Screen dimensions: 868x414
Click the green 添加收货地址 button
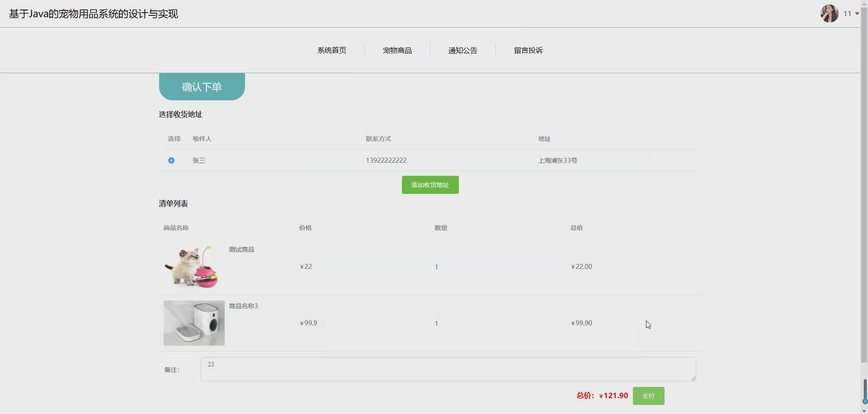pyautogui.click(x=429, y=184)
